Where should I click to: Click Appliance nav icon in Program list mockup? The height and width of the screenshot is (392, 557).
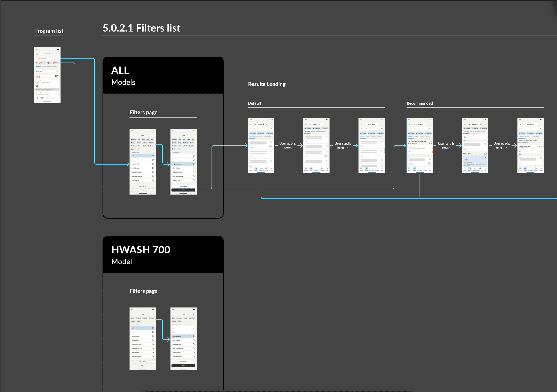pyautogui.click(x=37, y=98)
